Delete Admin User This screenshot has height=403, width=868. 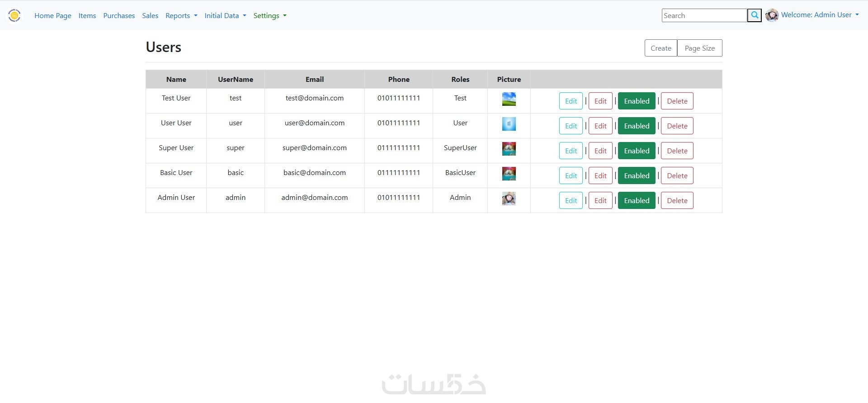click(x=677, y=200)
